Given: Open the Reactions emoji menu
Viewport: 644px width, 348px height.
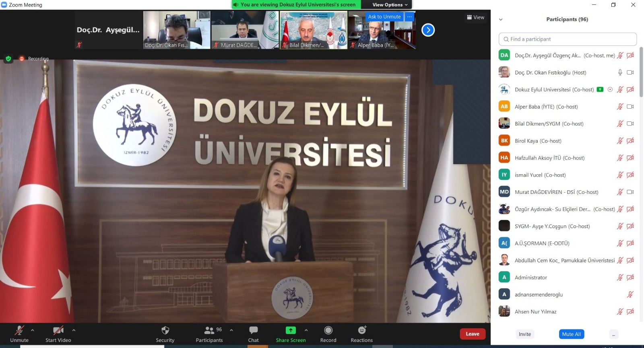Looking at the screenshot, I should pos(362,330).
